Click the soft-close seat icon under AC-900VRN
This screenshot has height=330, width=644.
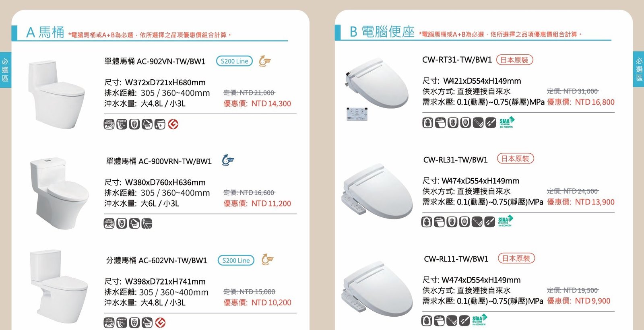[x=134, y=223]
